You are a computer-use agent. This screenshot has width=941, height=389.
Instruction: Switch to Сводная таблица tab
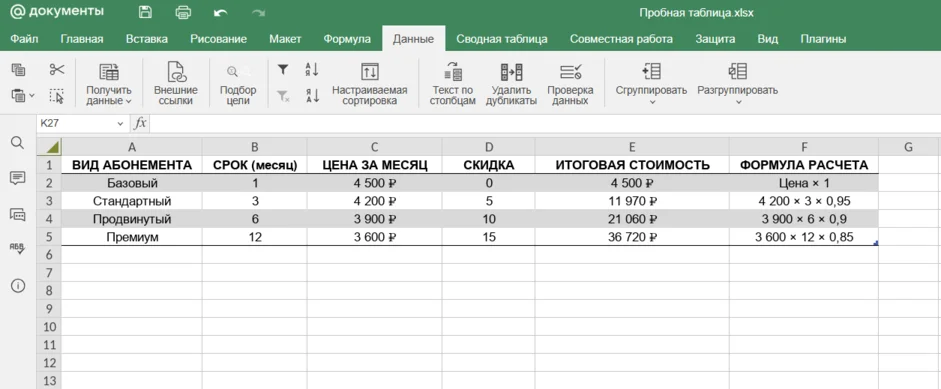tap(502, 39)
